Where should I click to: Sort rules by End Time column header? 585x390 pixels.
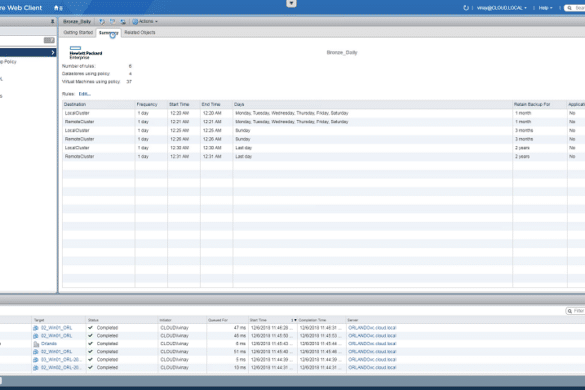pos(216,104)
